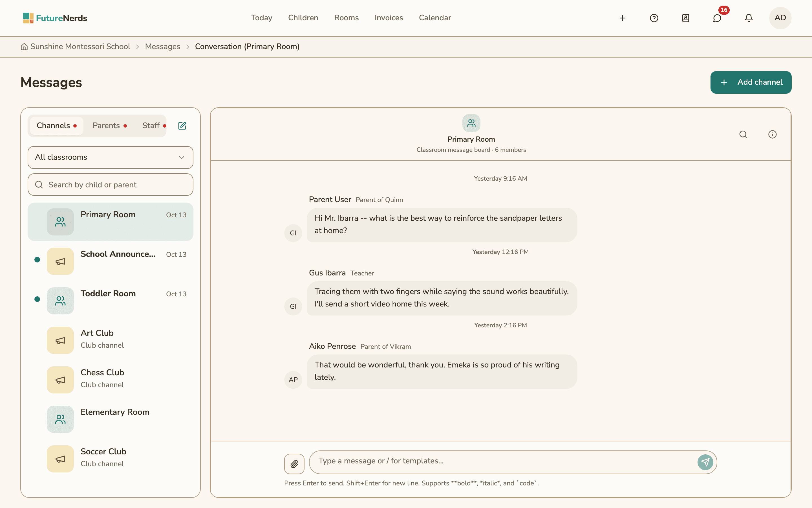Open the AD user avatar menu
The width and height of the screenshot is (812, 508).
point(780,18)
